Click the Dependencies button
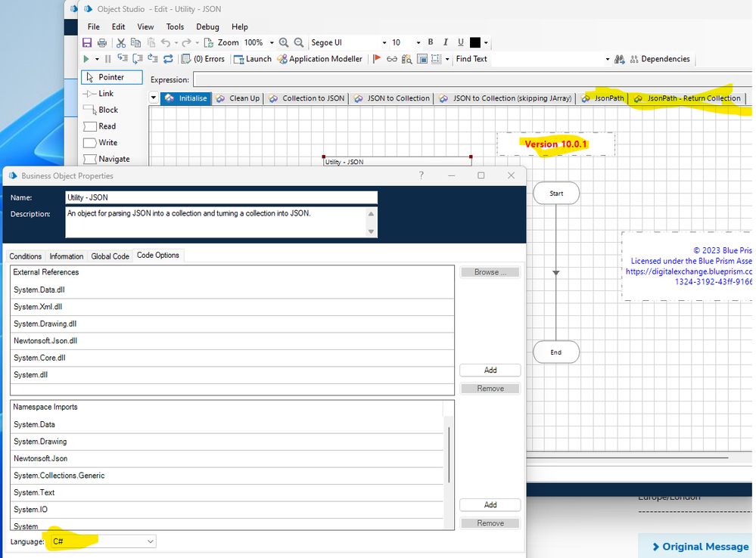Screen dimensions: 756x558 pyautogui.click(x=658, y=59)
